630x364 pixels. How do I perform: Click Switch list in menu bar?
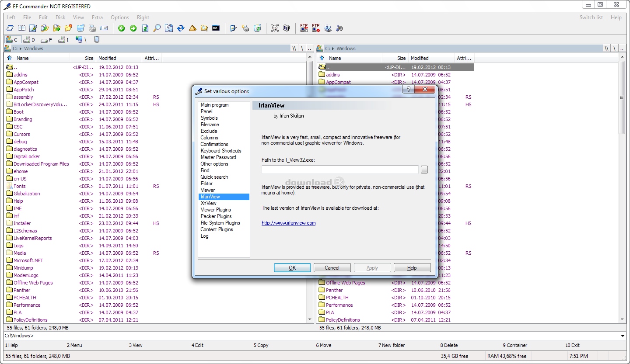tap(591, 17)
